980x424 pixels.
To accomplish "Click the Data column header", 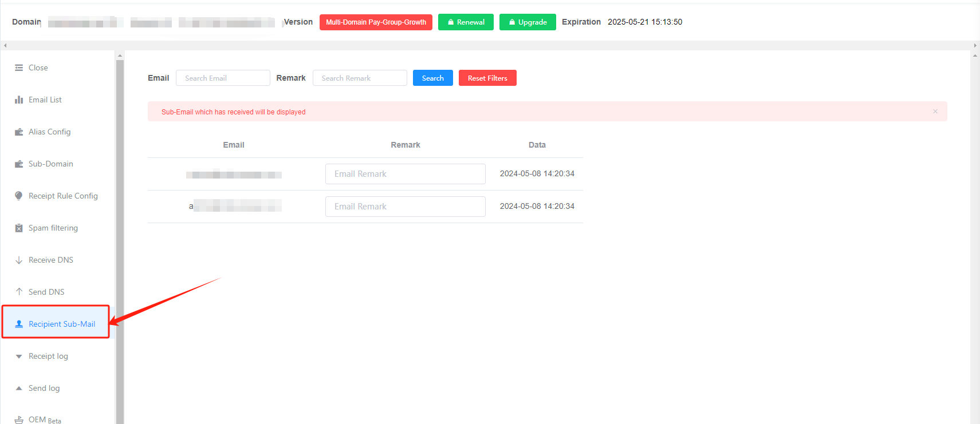I will pos(537,145).
